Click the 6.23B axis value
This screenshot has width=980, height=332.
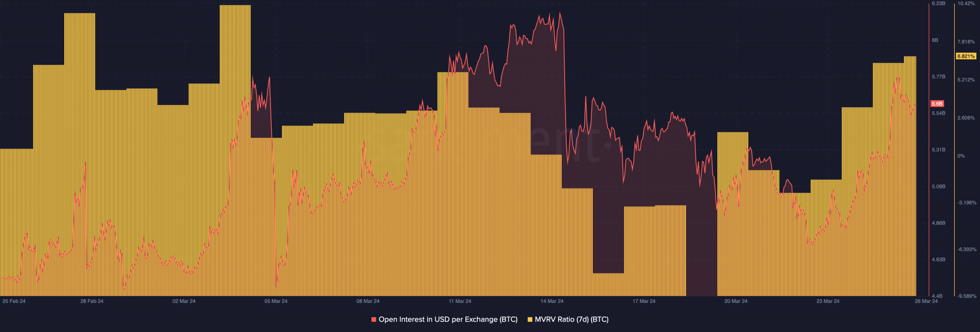tap(938, 3)
